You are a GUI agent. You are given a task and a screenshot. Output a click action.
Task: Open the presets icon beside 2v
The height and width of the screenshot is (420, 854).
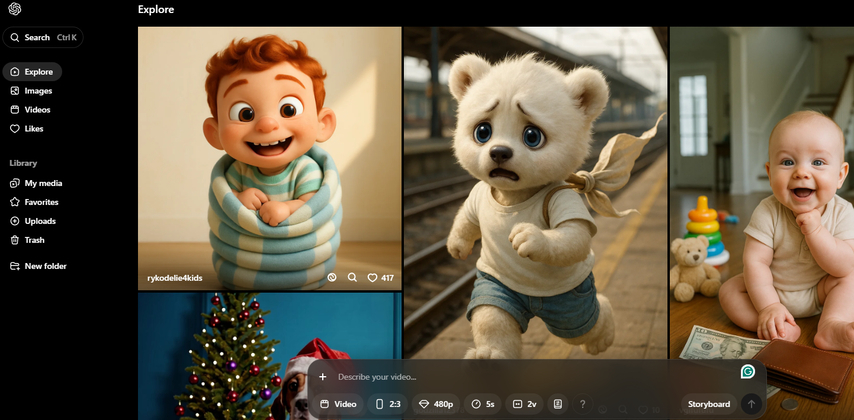pos(558,404)
